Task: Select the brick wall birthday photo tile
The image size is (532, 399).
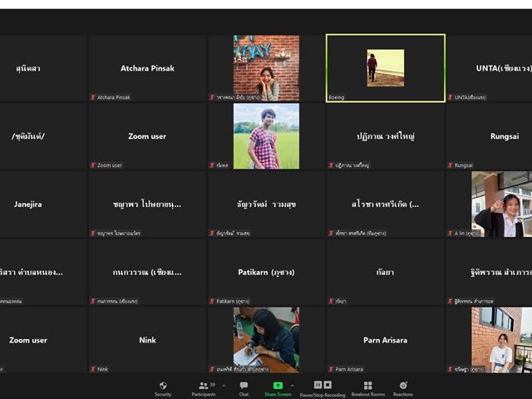Action: (x=266, y=68)
